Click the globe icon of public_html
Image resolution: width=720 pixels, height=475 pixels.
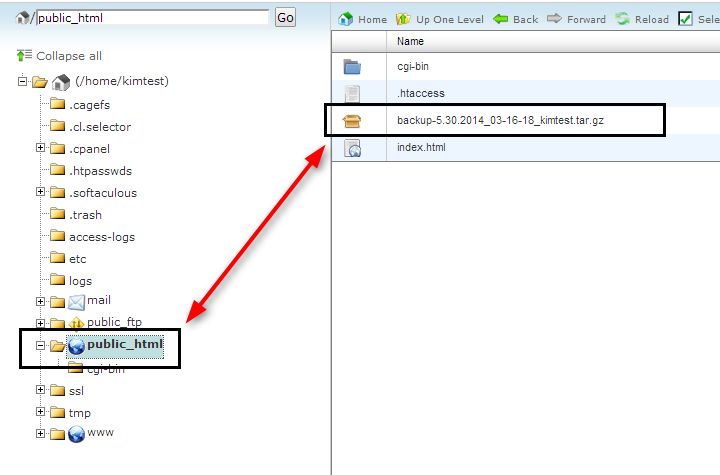pyautogui.click(x=76, y=347)
